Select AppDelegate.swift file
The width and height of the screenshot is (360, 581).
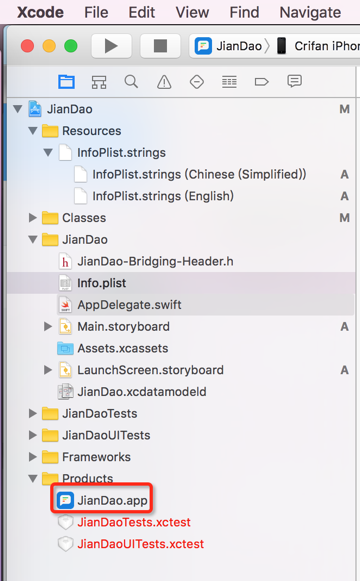coord(120,305)
